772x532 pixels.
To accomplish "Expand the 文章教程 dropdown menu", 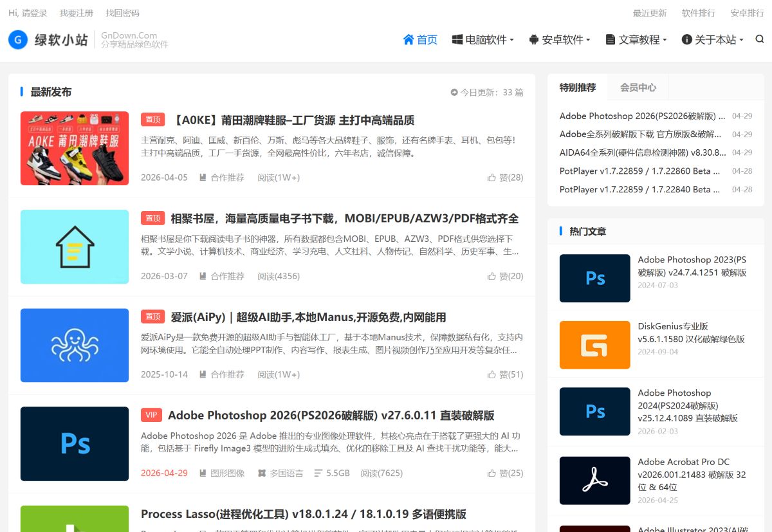I will (636, 40).
